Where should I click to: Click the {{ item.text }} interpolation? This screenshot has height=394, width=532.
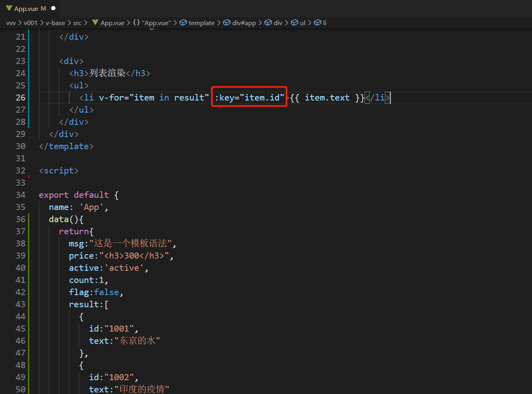click(x=327, y=98)
